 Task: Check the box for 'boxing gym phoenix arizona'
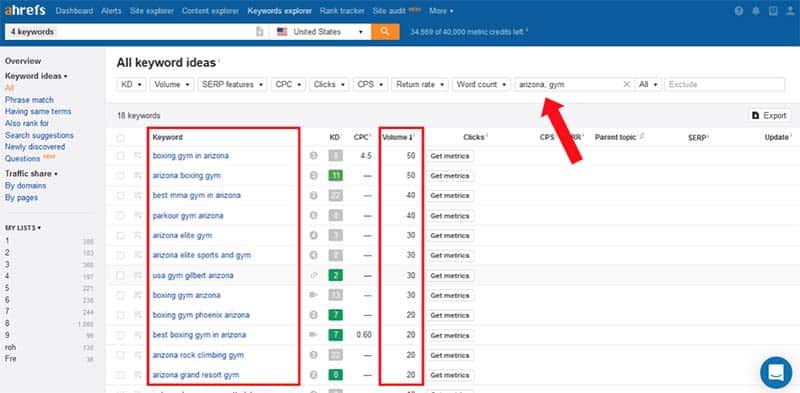point(120,315)
